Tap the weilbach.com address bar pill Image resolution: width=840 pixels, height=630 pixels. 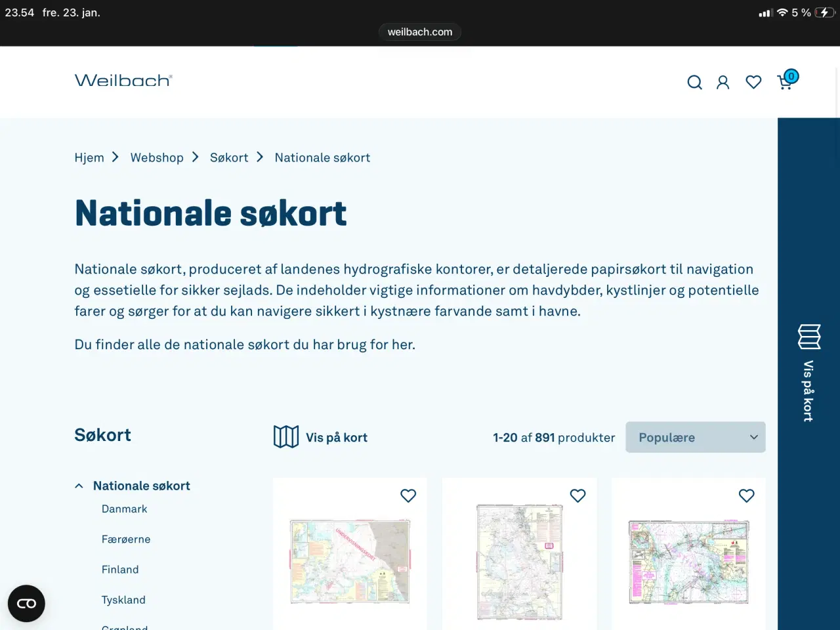point(419,31)
